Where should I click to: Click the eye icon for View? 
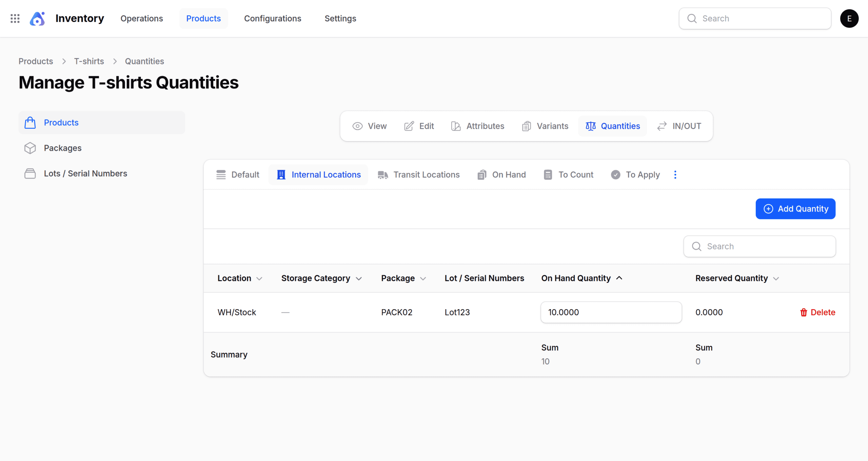pos(357,126)
